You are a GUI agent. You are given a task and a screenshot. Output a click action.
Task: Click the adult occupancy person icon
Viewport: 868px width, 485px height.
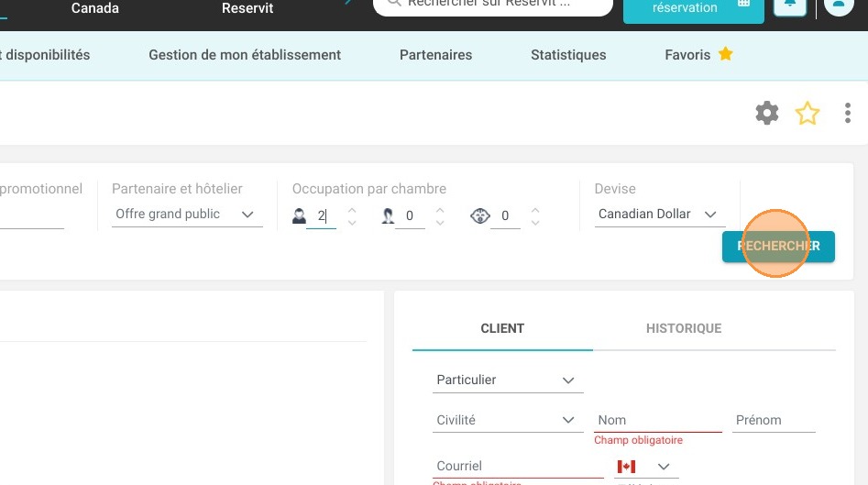click(299, 216)
